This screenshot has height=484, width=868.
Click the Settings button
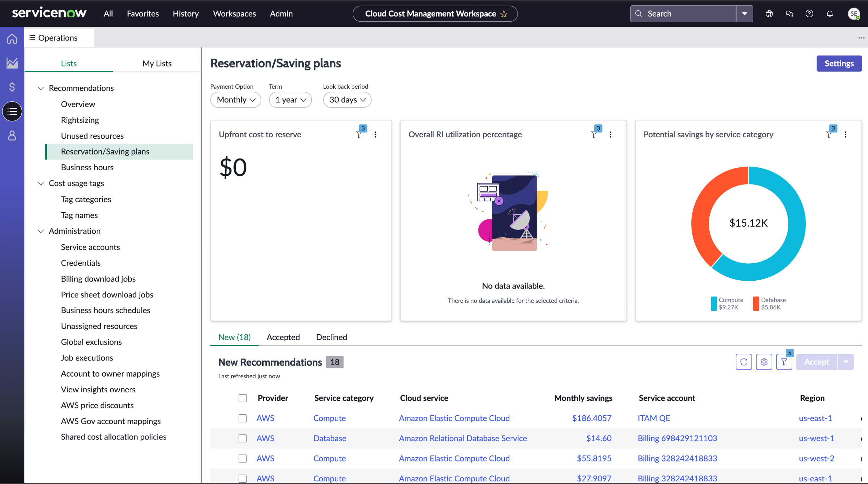tap(839, 64)
